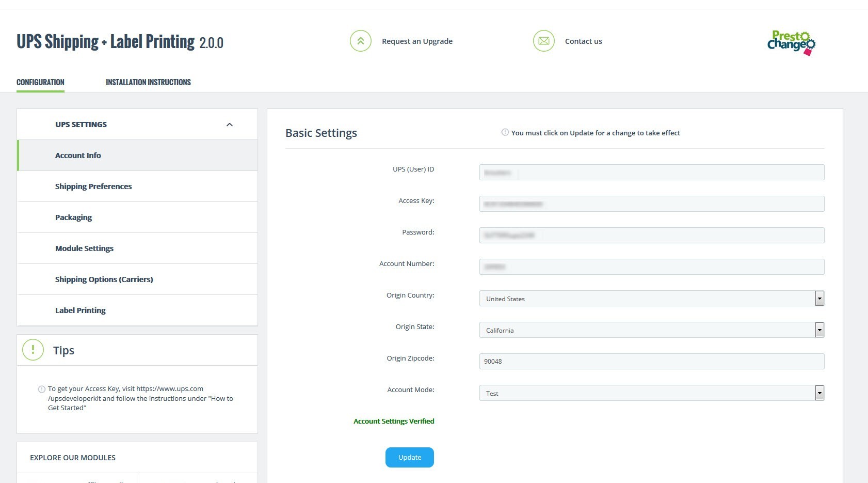Click into the Password field
The height and width of the screenshot is (483, 868).
pos(652,235)
